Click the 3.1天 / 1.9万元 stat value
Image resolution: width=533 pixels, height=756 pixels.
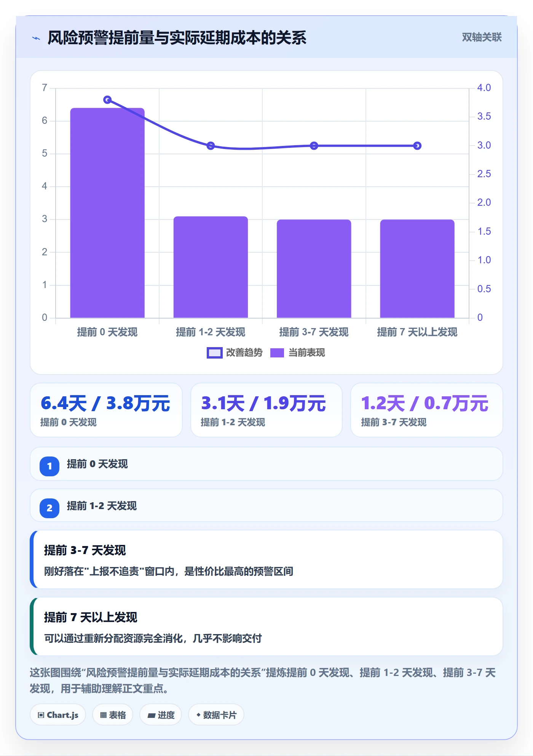click(263, 403)
